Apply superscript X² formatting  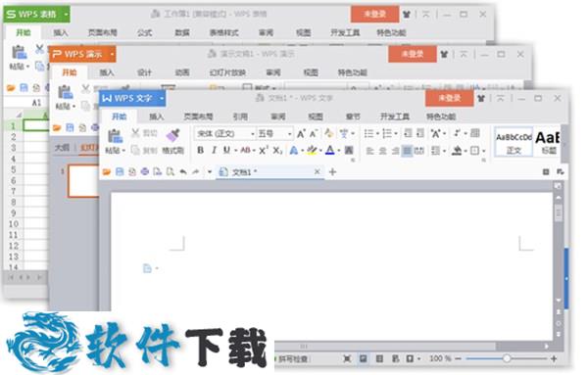click(264, 150)
